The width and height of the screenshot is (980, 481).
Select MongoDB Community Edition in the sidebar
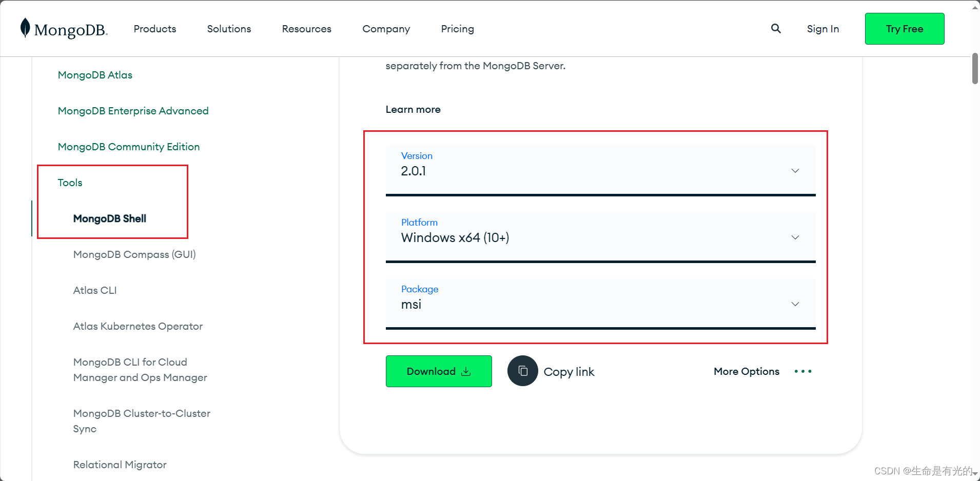[x=129, y=147]
